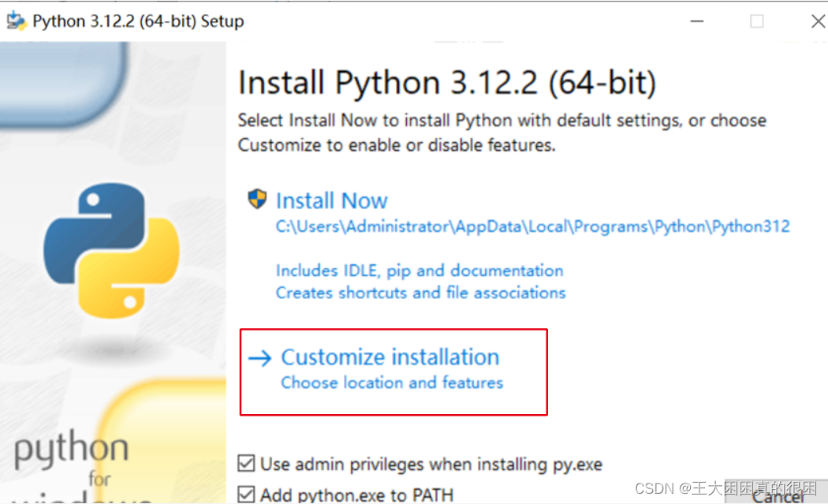Viewport: 828px width, 504px height.
Task: Close the Python Setup window
Action: pyautogui.click(x=818, y=21)
